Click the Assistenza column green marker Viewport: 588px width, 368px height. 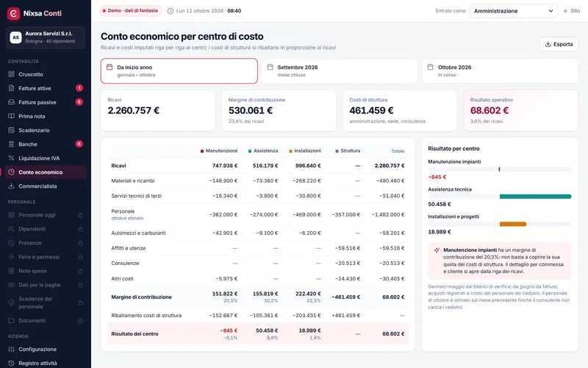click(250, 151)
